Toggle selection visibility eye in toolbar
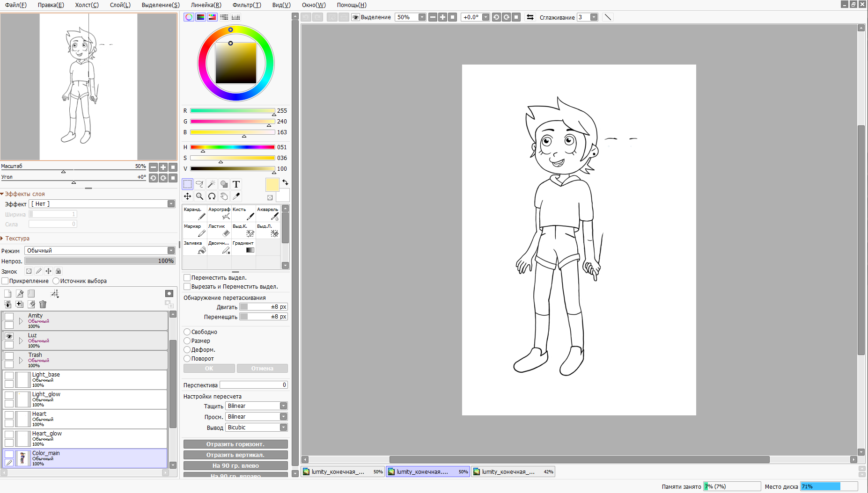The image size is (868, 493). [x=356, y=17]
